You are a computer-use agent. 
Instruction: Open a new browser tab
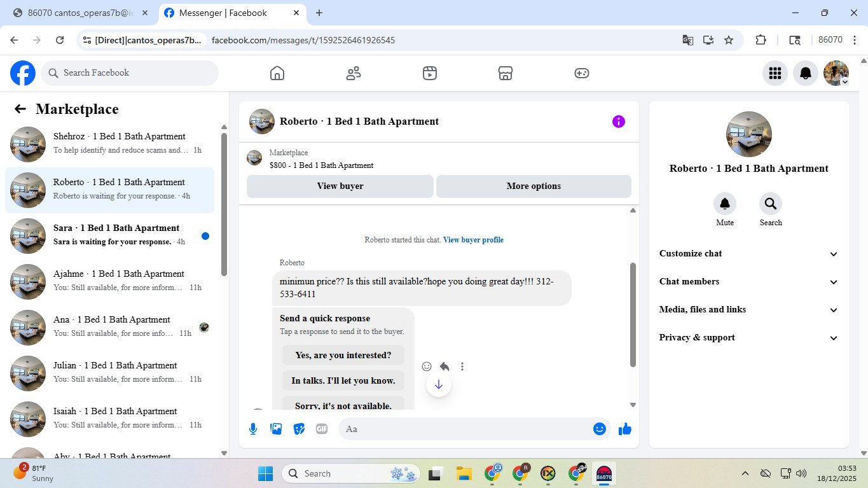point(319,13)
